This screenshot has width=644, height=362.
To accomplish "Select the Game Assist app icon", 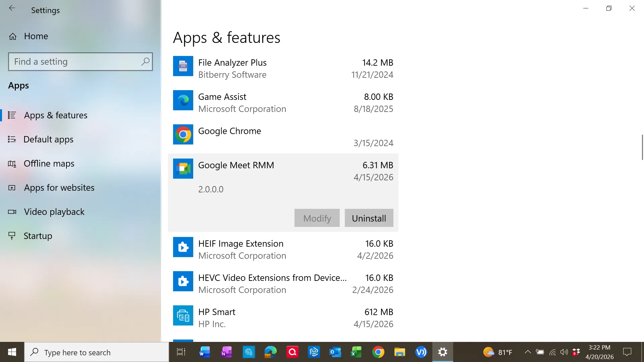I will pyautogui.click(x=183, y=100).
